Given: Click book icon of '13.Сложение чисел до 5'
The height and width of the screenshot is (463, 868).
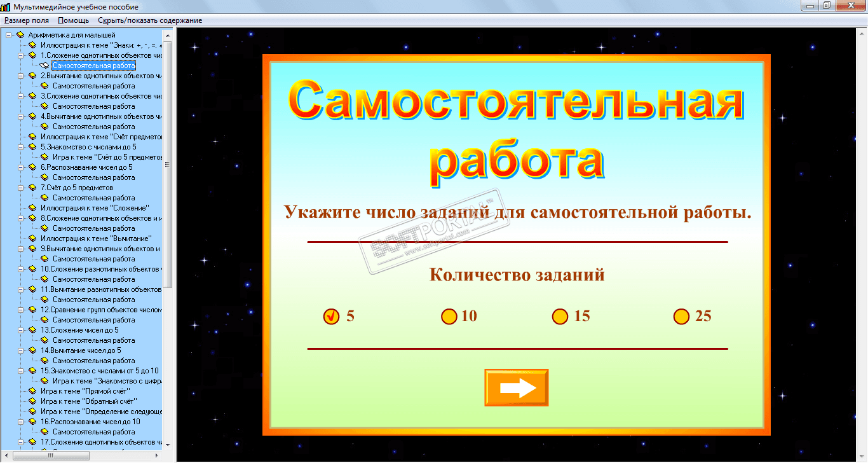Looking at the screenshot, I should coord(32,330).
